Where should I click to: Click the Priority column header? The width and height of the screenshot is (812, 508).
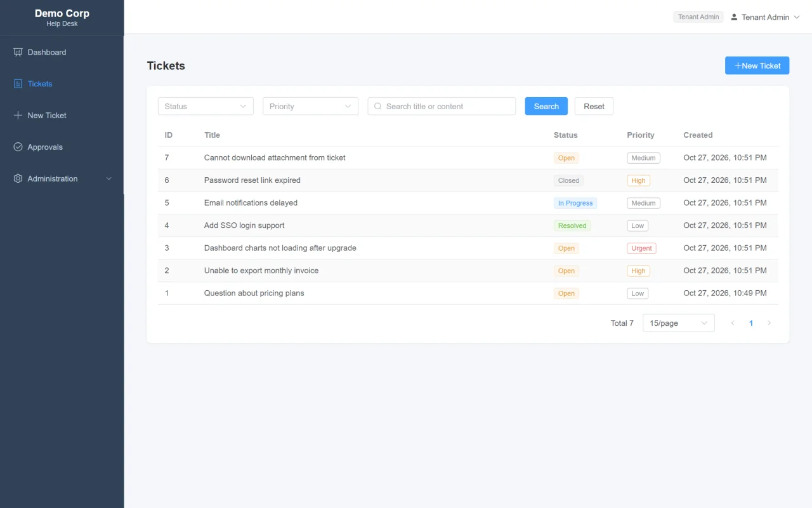pos(641,135)
